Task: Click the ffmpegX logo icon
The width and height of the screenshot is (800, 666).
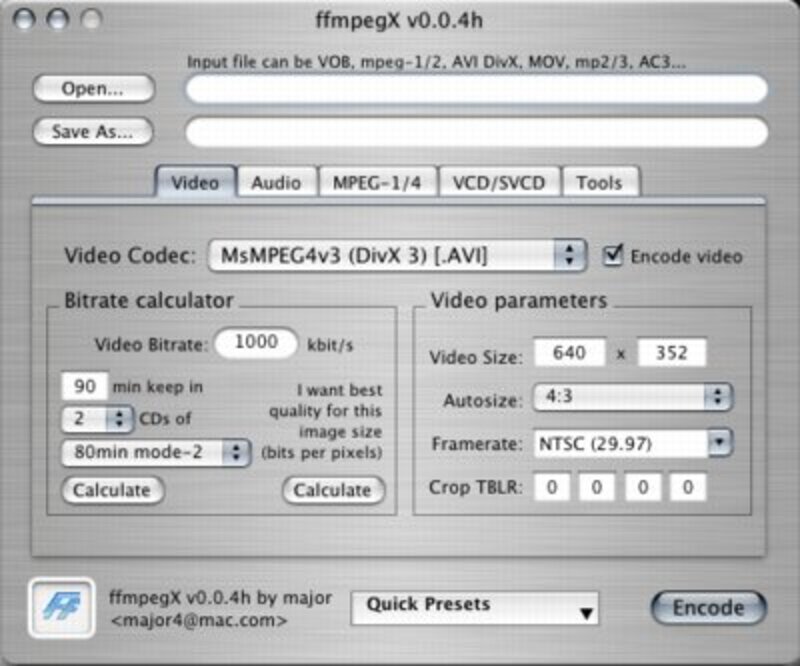Action: coord(62,608)
